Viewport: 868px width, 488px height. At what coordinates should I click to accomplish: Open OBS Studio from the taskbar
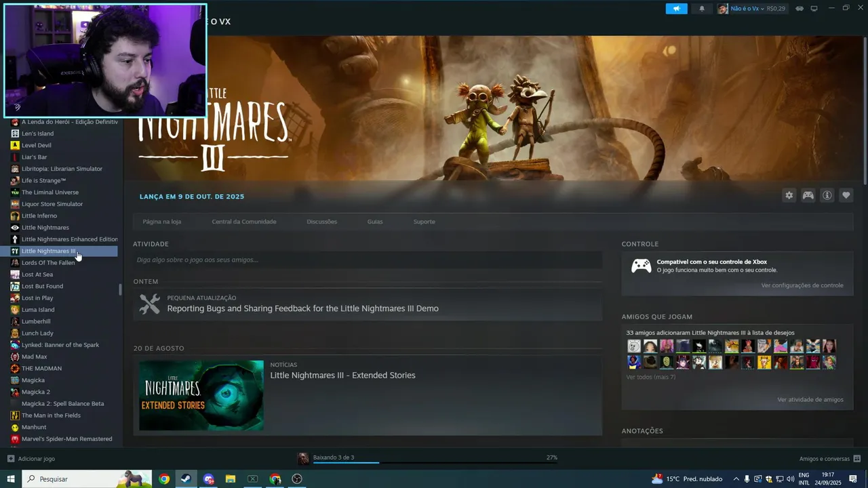tap(297, 479)
